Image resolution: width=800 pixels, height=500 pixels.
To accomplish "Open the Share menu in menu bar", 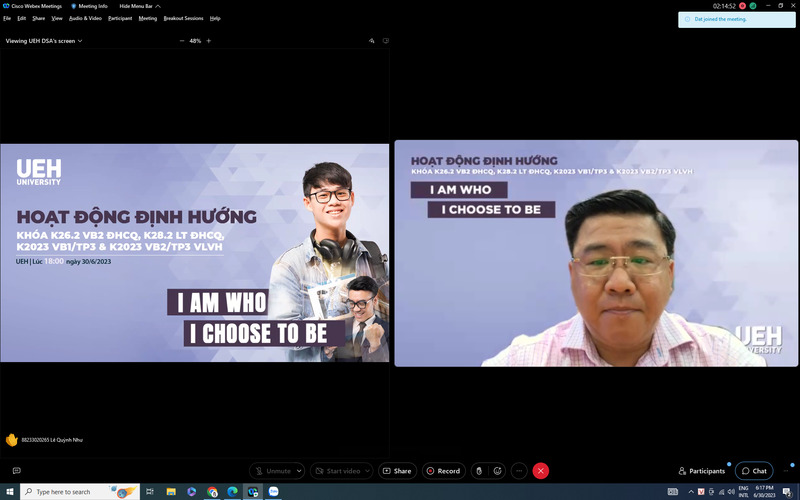I will coord(39,18).
